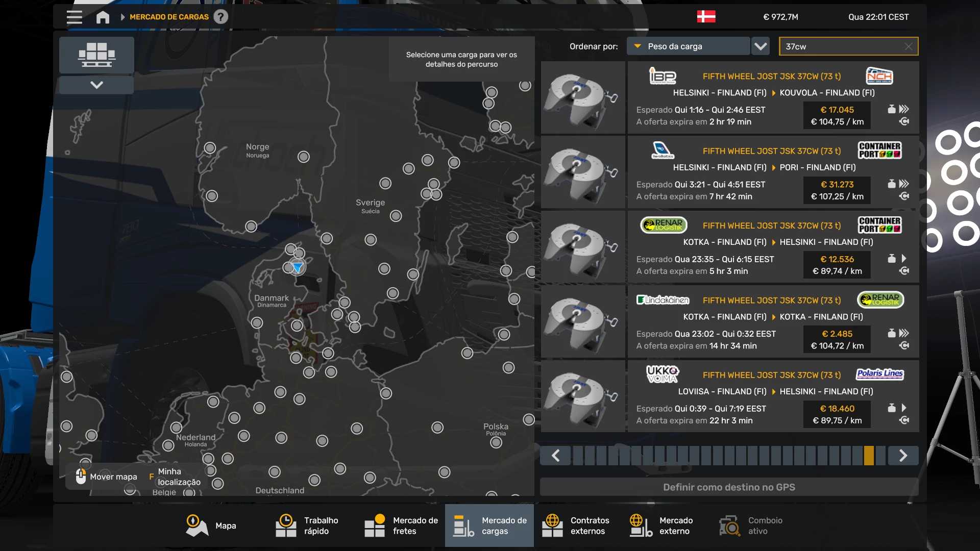Viewport: 980px width, 551px height.
Task: Go to the previous page of results
Action: click(x=555, y=455)
